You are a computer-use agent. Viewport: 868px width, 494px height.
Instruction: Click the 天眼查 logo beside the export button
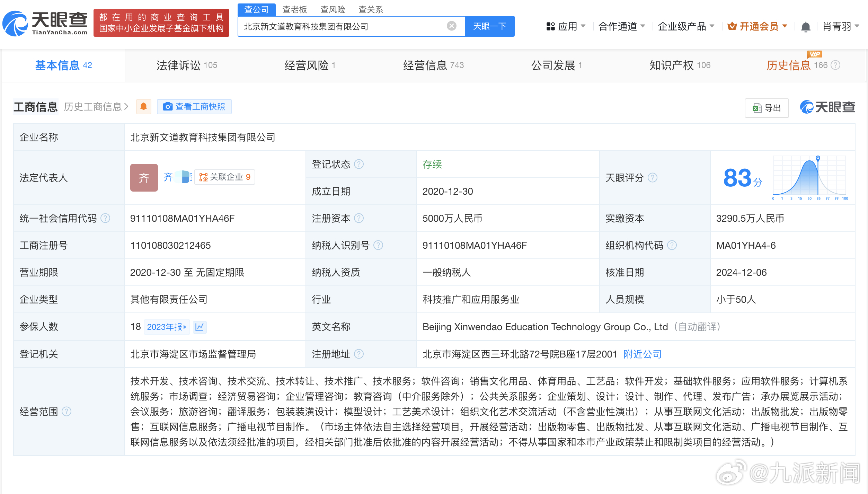(827, 107)
